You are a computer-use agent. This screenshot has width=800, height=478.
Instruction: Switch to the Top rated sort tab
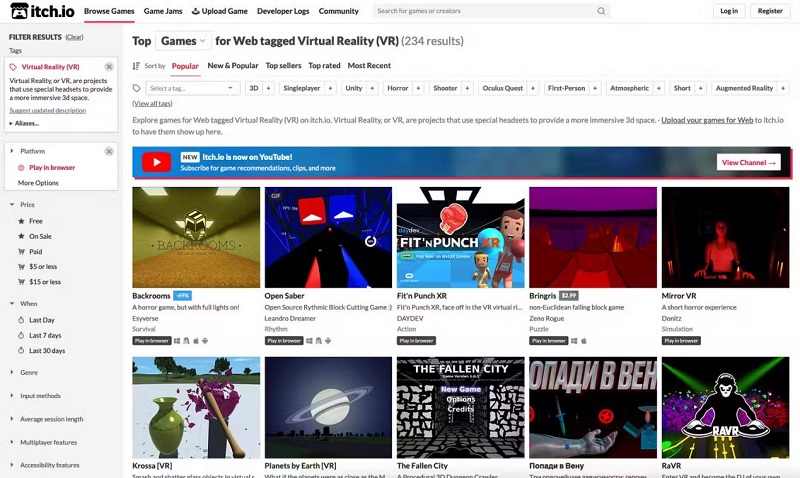coord(324,66)
